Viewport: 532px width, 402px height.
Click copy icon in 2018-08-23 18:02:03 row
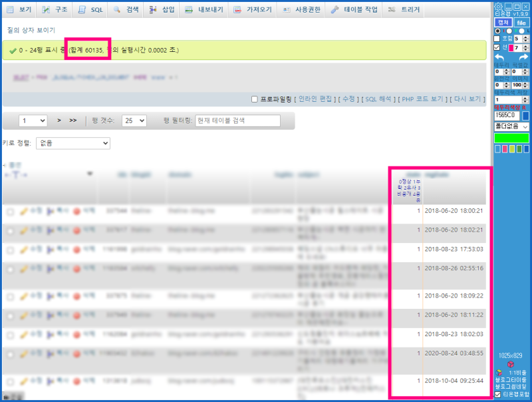tap(51, 335)
